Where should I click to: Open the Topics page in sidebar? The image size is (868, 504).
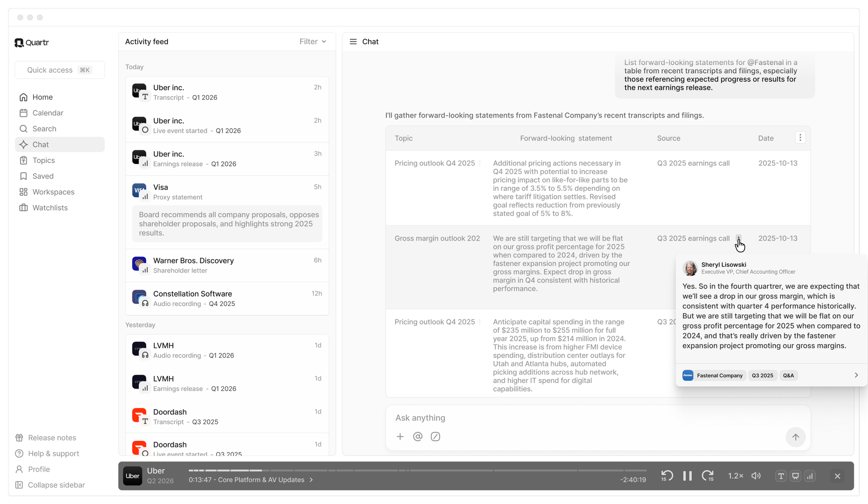[x=43, y=160]
